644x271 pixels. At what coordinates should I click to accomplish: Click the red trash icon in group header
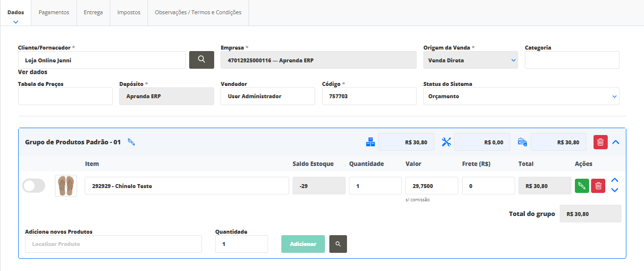tap(600, 142)
